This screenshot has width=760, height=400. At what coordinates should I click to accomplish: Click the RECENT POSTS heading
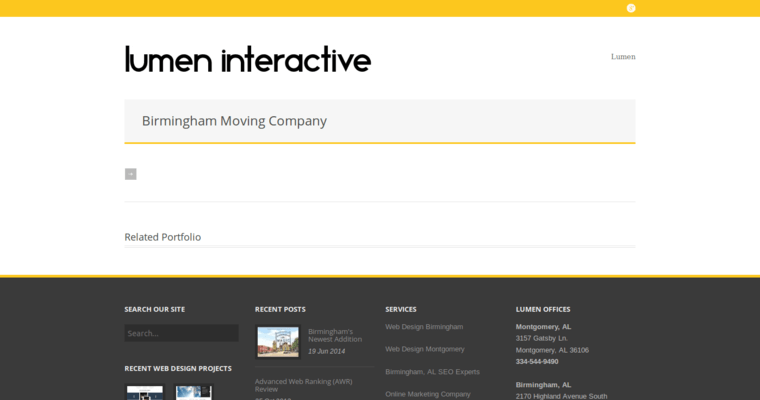click(x=280, y=309)
